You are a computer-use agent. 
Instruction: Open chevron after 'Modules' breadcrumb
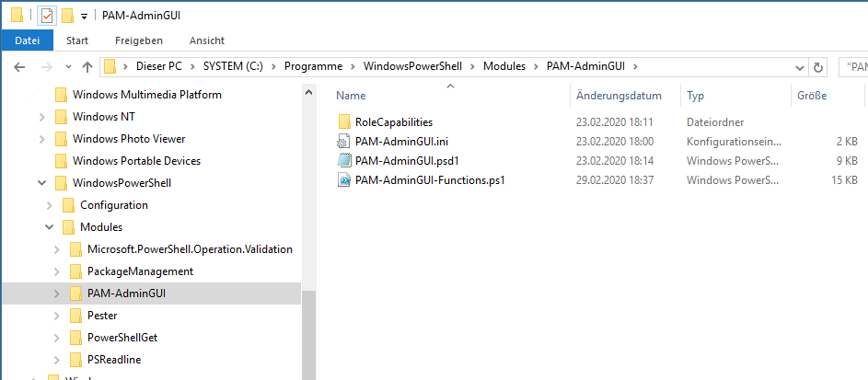(x=536, y=67)
